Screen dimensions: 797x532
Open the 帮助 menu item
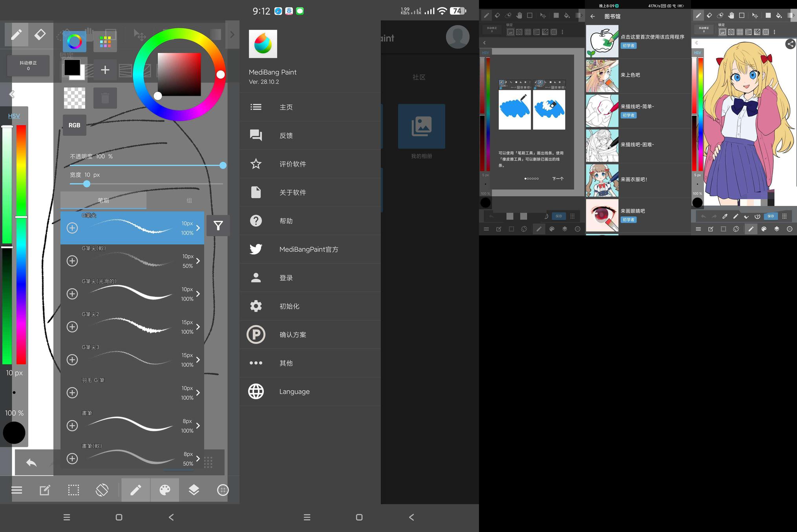(286, 221)
